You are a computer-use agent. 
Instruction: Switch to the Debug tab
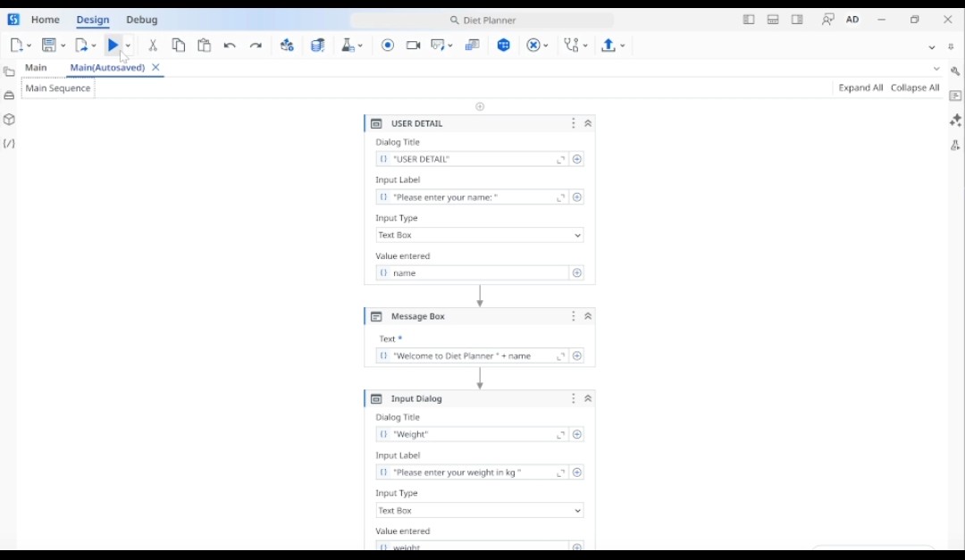[141, 20]
